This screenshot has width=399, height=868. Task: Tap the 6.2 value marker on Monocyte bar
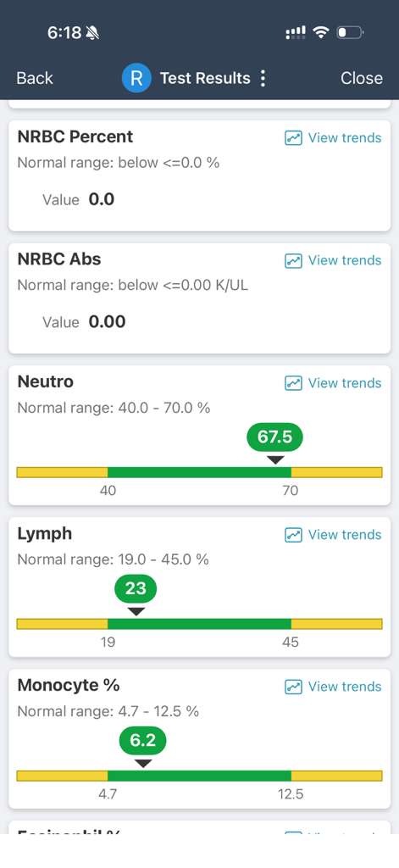point(143,740)
